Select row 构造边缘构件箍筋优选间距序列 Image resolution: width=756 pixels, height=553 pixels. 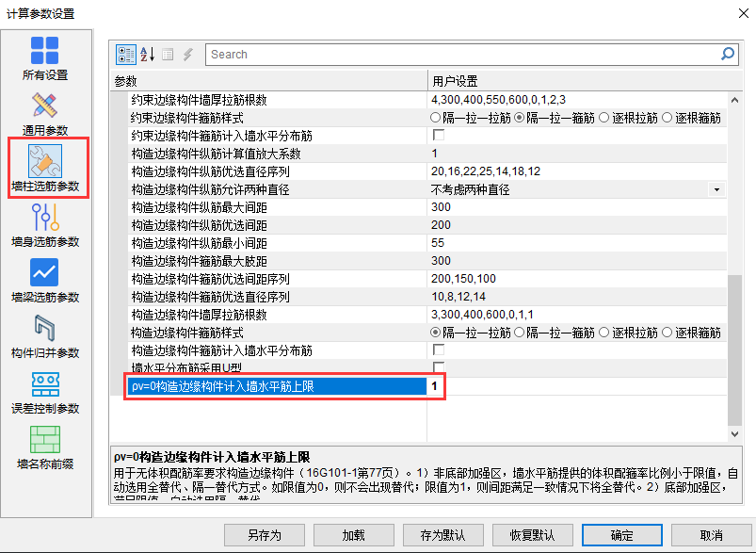tap(277, 279)
